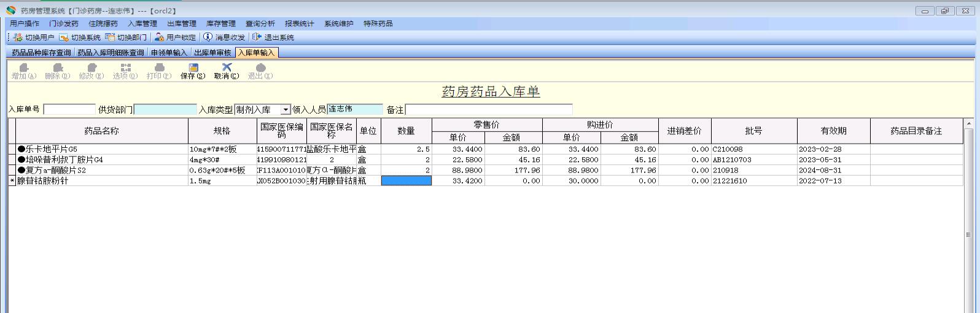Open the 出库管理 menu

[182, 23]
